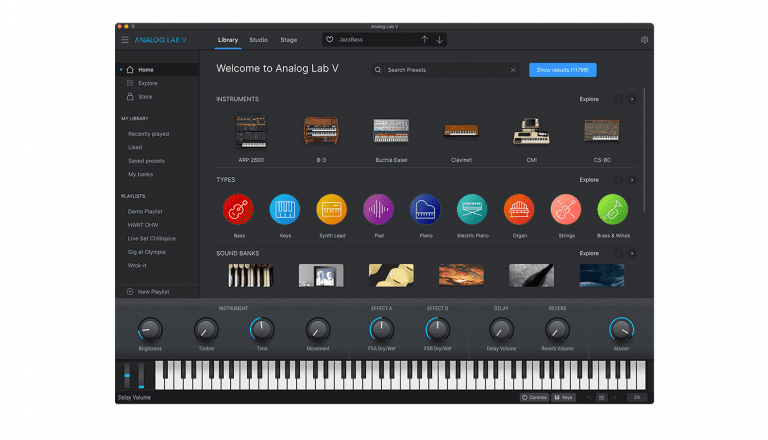Choose the Synth Lead type icon

[x=332, y=209]
